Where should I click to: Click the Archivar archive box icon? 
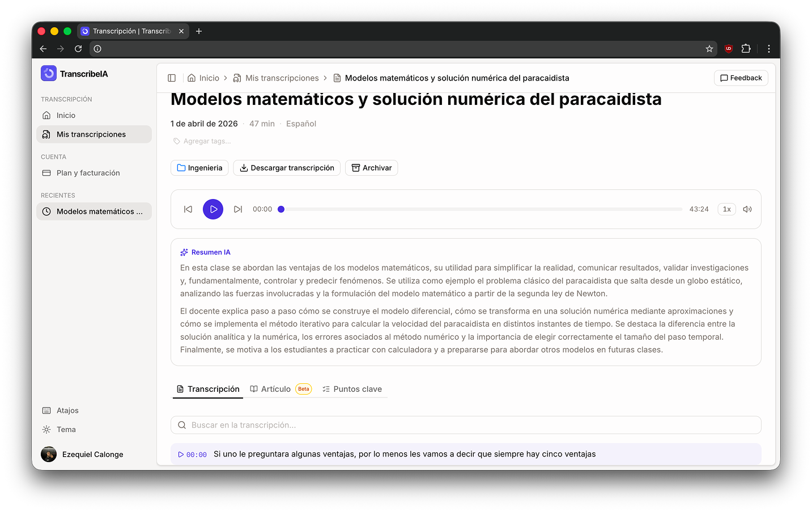(355, 167)
